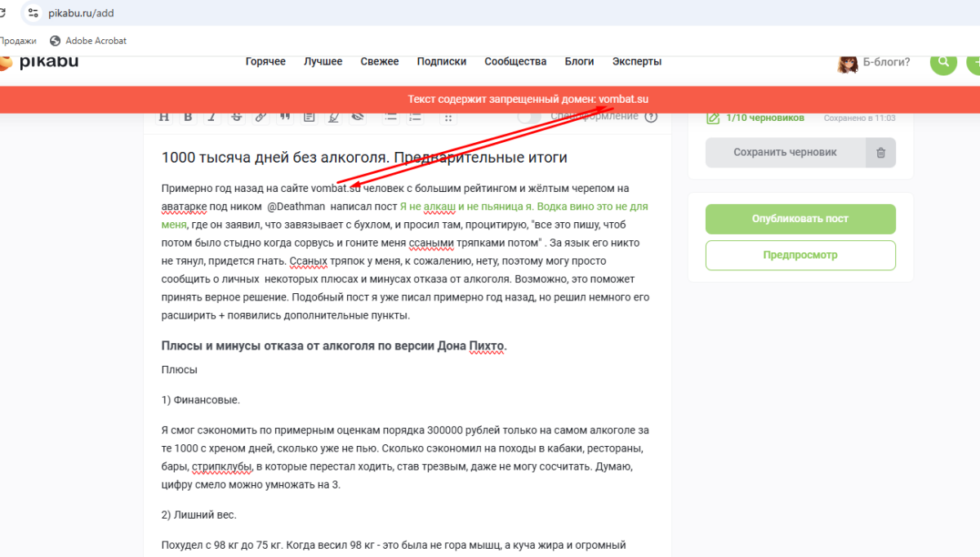Insert a blockquote with the quotes icon
The height and width of the screenshot is (557, 980).
click(x=285, y=118)
